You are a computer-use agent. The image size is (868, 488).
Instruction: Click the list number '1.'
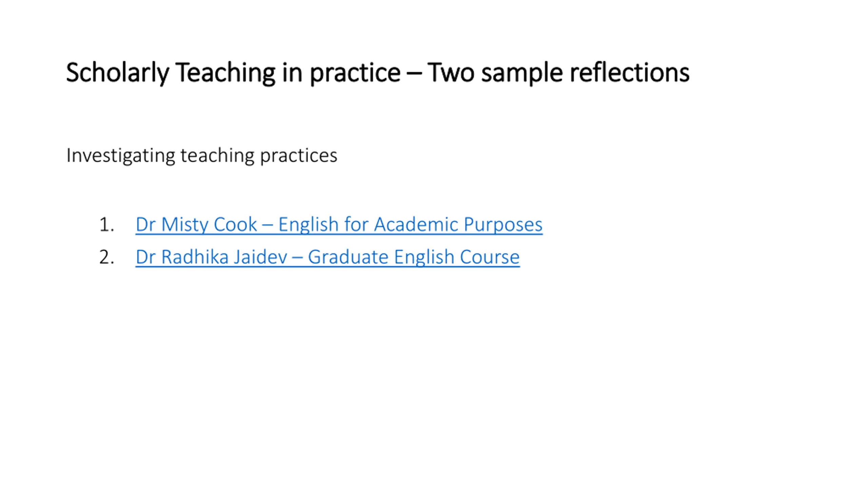[106, 225]
